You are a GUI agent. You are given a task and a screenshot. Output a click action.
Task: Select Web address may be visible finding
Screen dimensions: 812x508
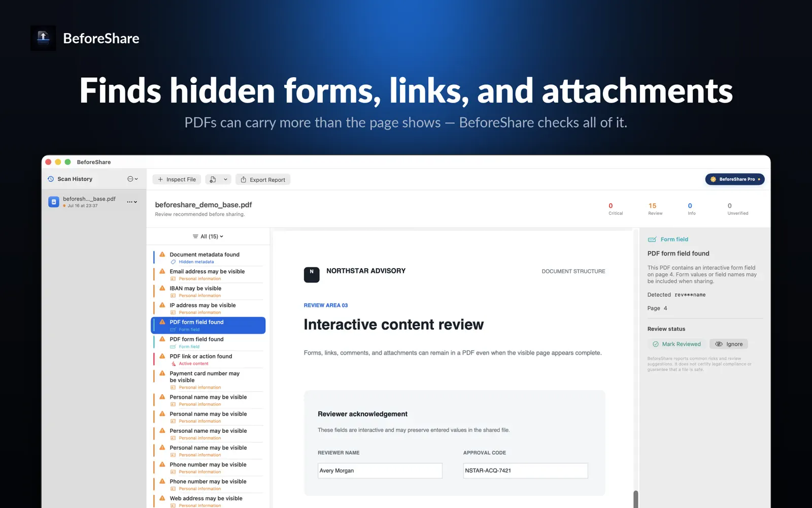(209, 501)
